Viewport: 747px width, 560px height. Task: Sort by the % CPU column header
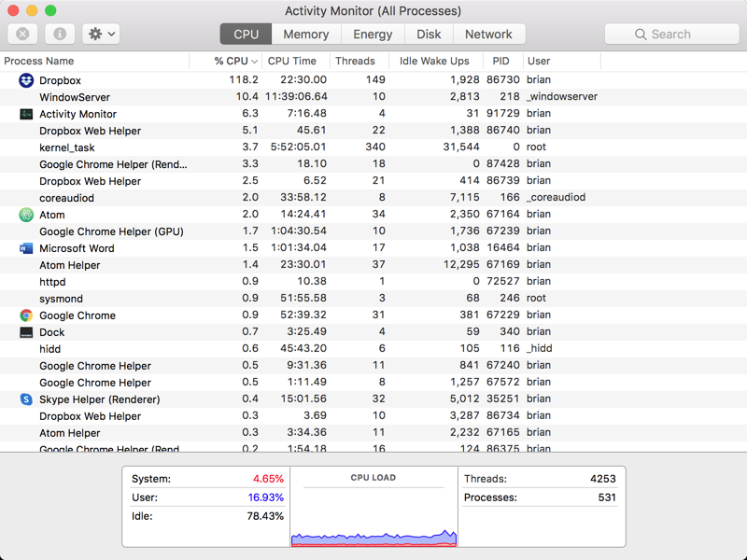tap(226, 61)
